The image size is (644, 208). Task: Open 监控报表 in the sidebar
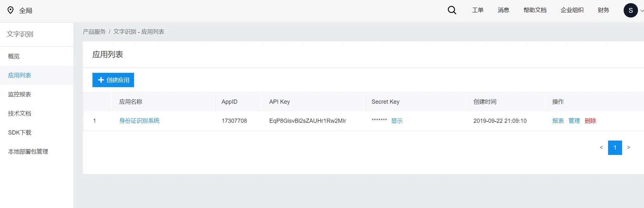point(20,94)
